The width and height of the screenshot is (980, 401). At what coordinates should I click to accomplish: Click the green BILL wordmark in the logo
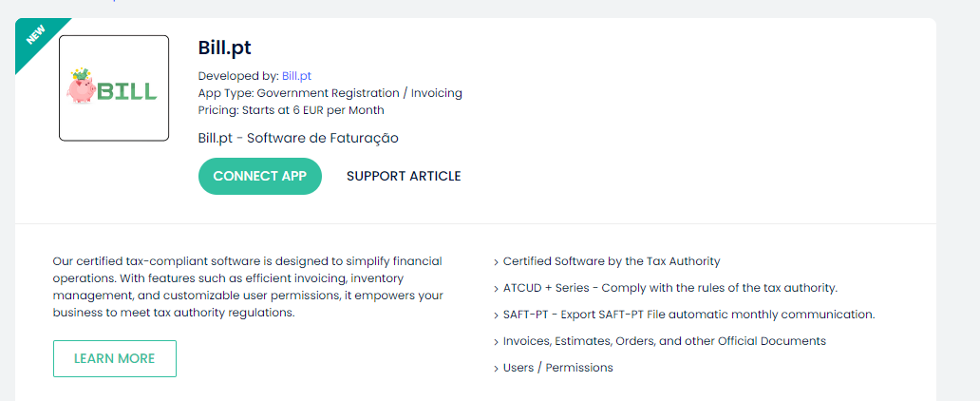pyautogui.click(x=127, y=92)
